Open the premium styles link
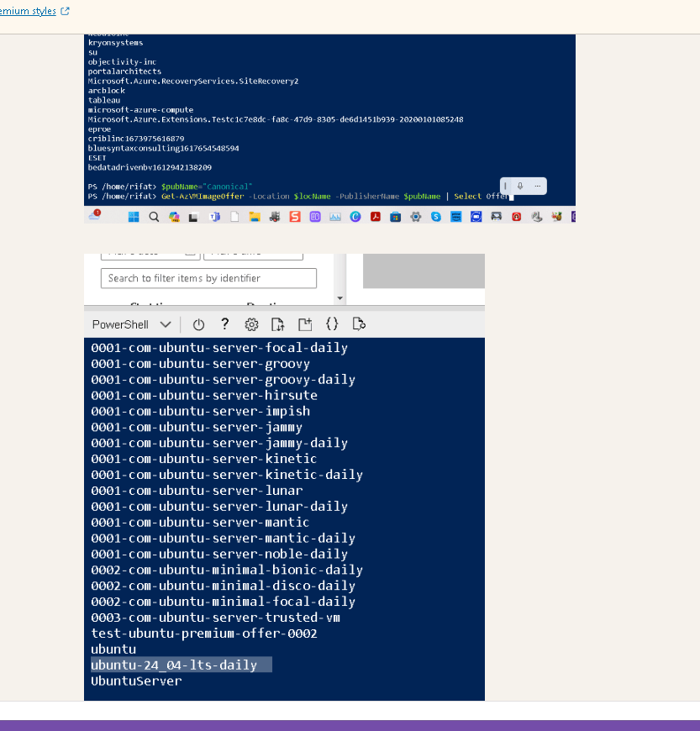This screenshot has width=700, height=731. pyautogui.click(x=28, y=11)
